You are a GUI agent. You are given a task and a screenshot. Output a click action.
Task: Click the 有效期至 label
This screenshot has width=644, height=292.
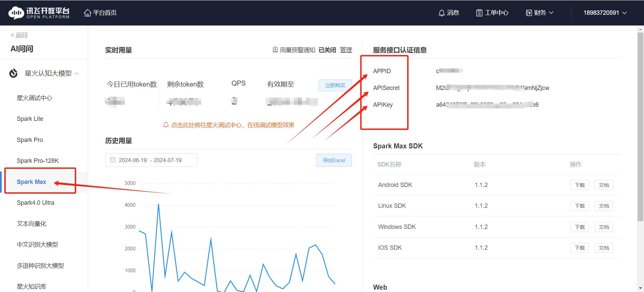click(x=280, y=84)
